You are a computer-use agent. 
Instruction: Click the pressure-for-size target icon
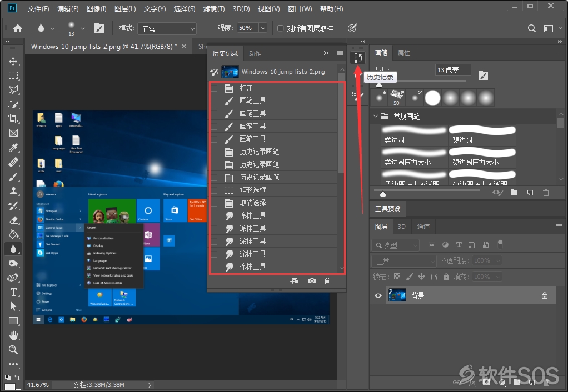tap(352, 28)
